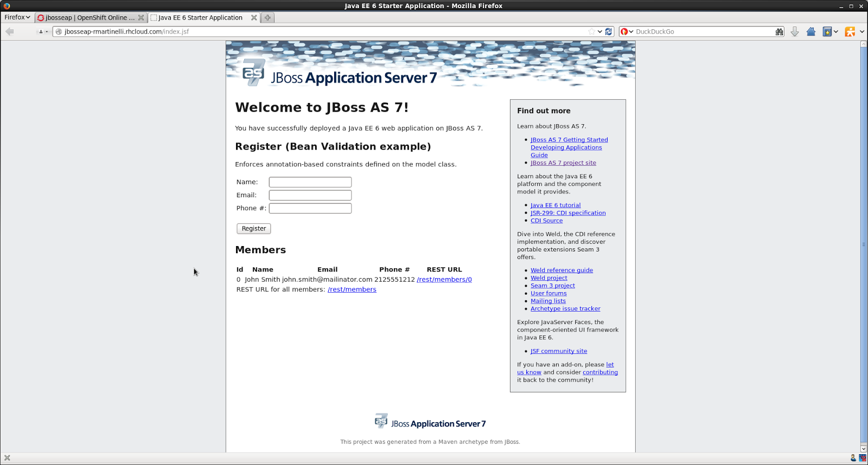Open the URL history dropdown arrow

tap(600, 31)
